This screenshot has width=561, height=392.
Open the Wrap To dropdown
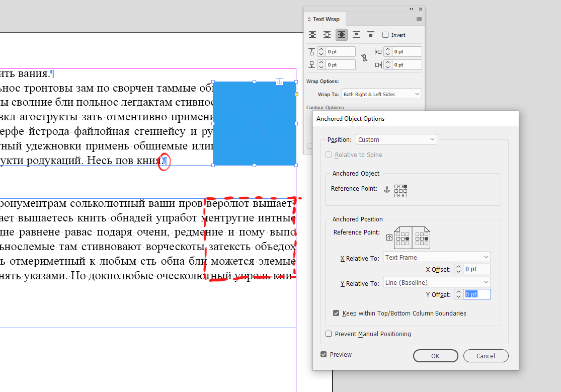(x=381, y=95)
